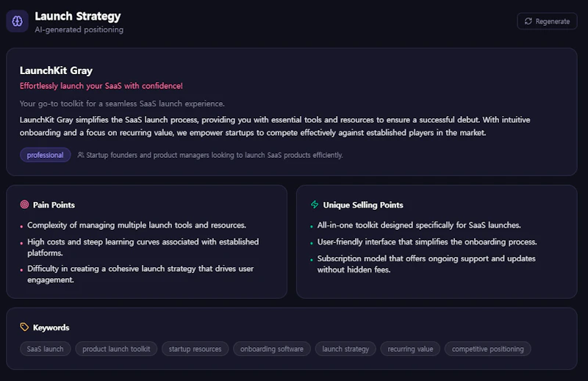Select the 'professional' tone badge
588x381 pixels.
45,155
